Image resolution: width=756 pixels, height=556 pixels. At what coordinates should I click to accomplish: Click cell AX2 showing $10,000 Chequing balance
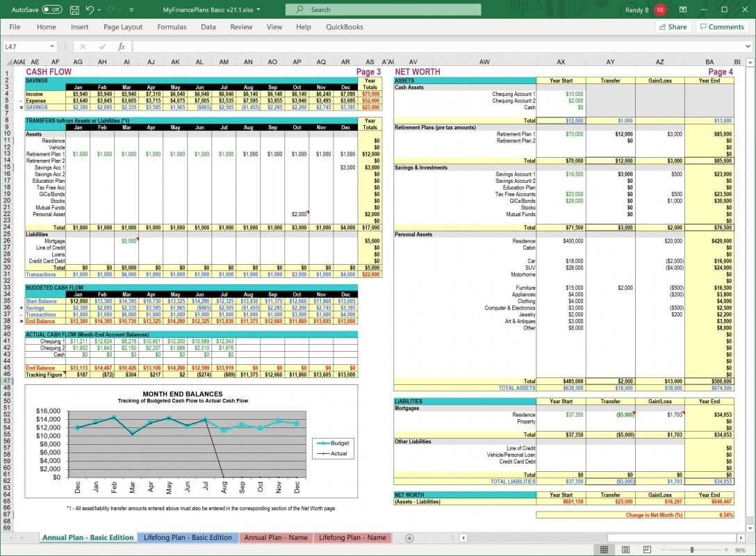tap(561, 93)
